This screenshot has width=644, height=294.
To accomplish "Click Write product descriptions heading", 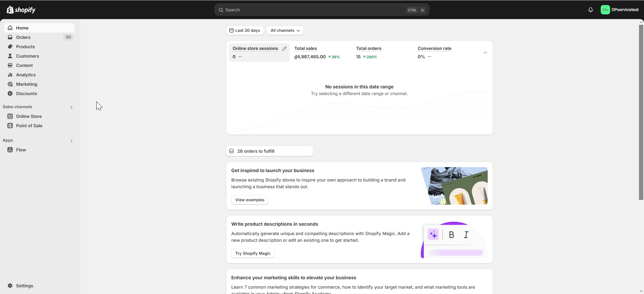I will click(x=275, y=224).
